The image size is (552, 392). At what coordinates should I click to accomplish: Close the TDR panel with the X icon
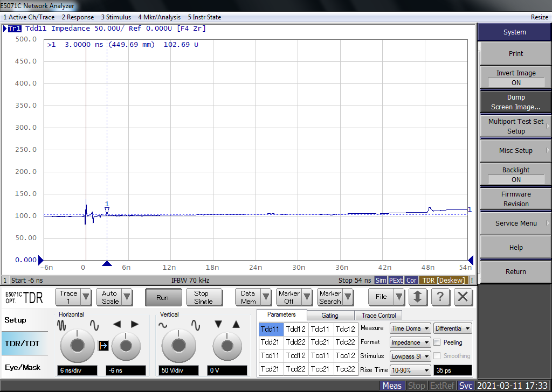click(x=463, y=297)
